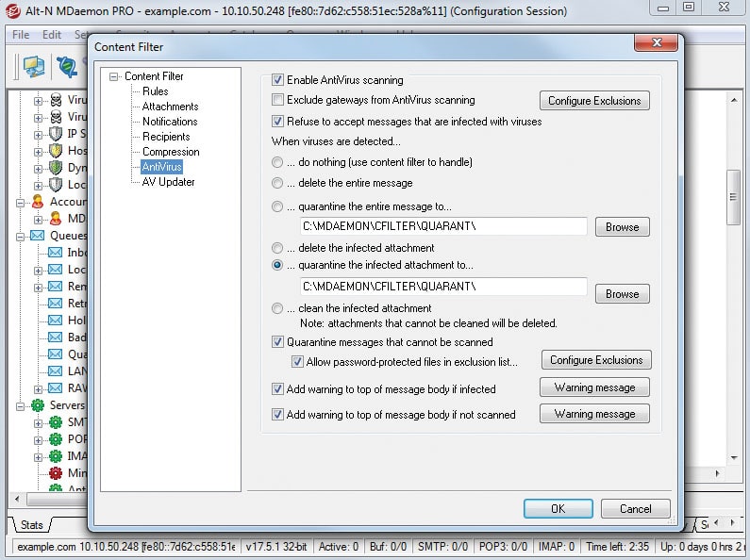Collapse the Content Filter tree node

(114, 76)
